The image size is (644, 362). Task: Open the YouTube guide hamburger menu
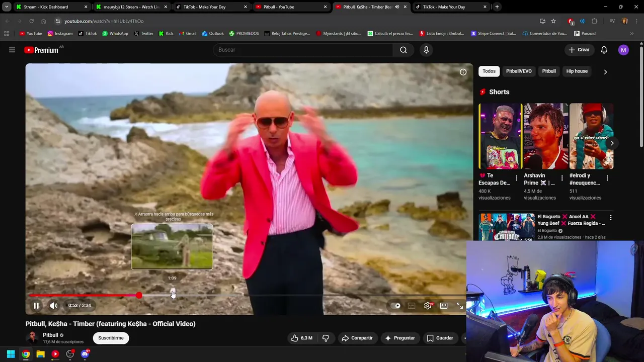(x=12, y=50)
